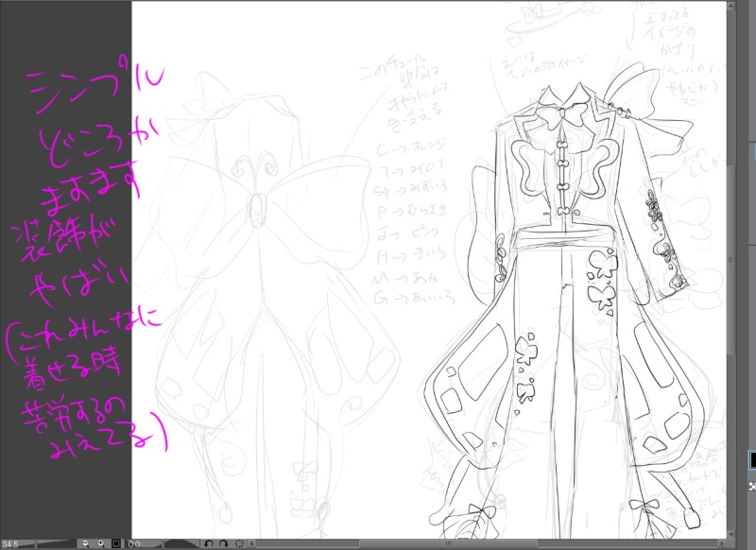Reset the canvas rotation
The width and height of the screenshot is (756, 550).
(239, 543)
